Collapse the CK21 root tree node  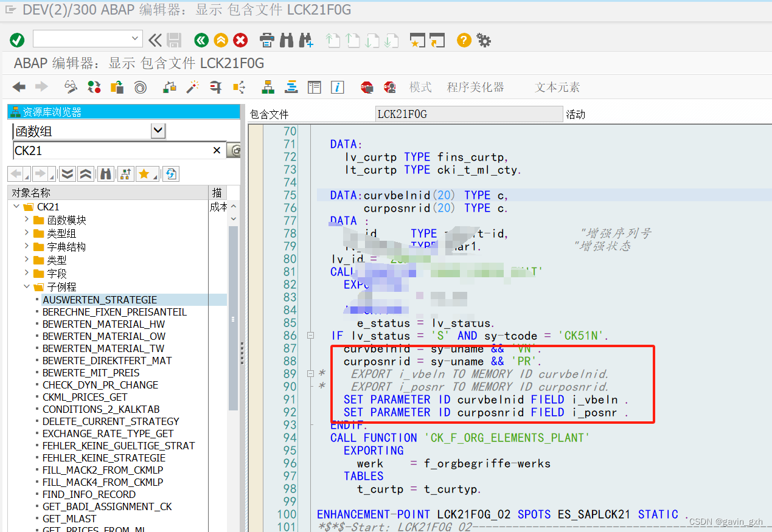coord(16,207)
